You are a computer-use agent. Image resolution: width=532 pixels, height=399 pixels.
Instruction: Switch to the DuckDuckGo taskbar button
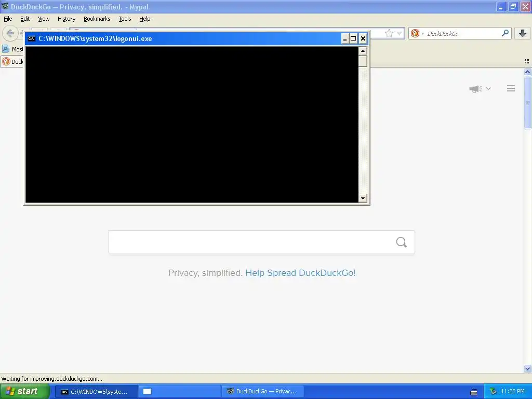click(x=262, y=392)
